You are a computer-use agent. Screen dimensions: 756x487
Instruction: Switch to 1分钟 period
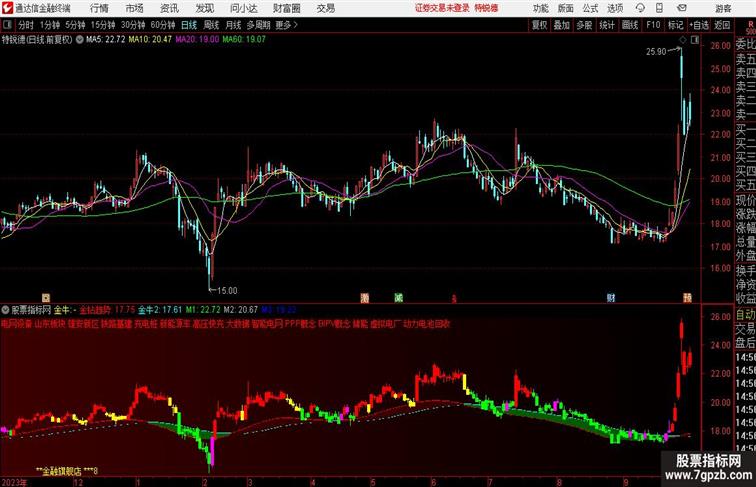tap(49, 25)
